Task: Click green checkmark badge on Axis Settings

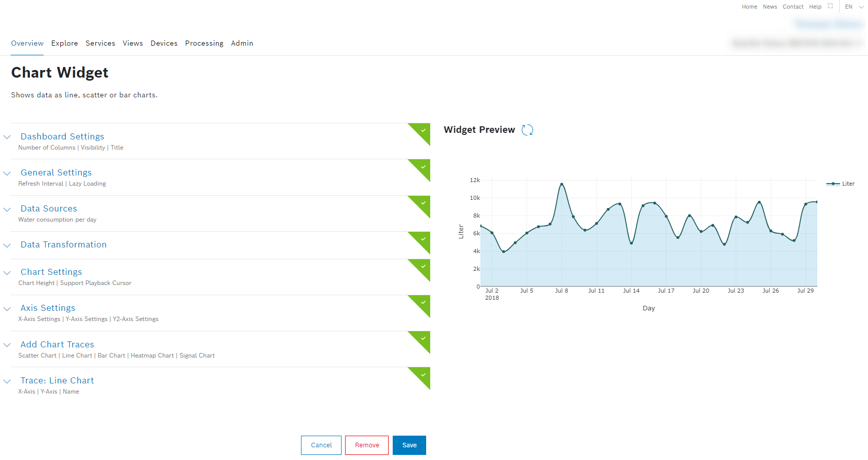Action: point(423,302)
